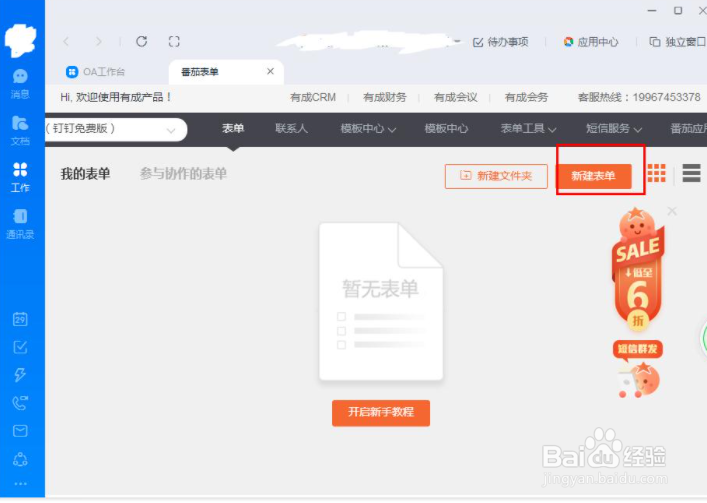Switch to grid view icon
This screenshot has width=707, height=503.
(656, 173)
